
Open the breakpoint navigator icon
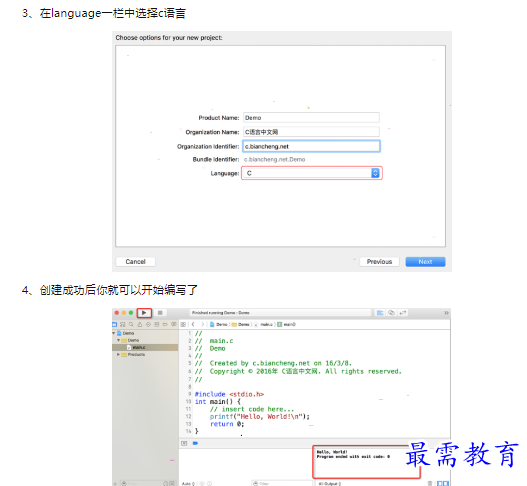[x=165, y=324]
